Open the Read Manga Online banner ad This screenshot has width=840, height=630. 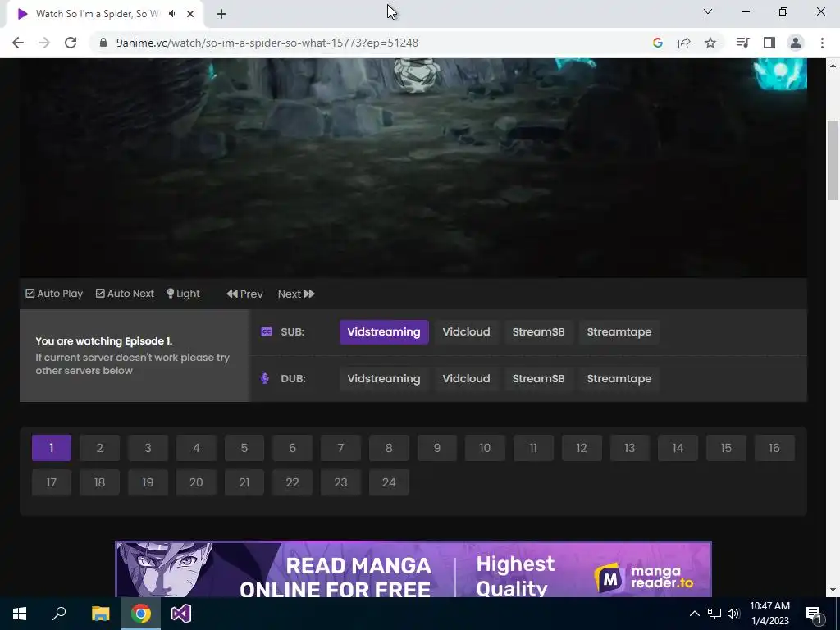point(413,569)
